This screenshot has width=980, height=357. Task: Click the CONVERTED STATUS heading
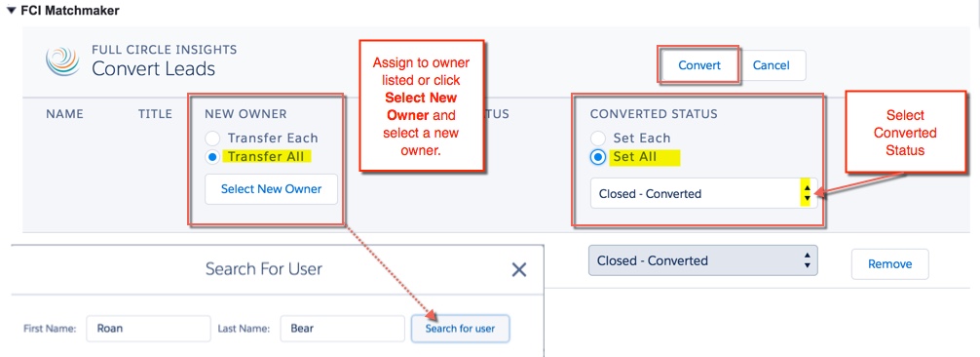tap(654, 114)
